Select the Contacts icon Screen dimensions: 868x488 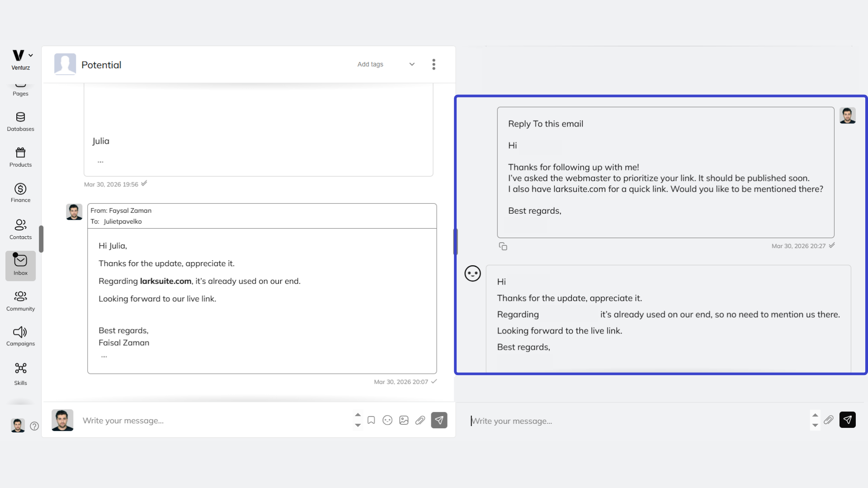tap(20, 230)
